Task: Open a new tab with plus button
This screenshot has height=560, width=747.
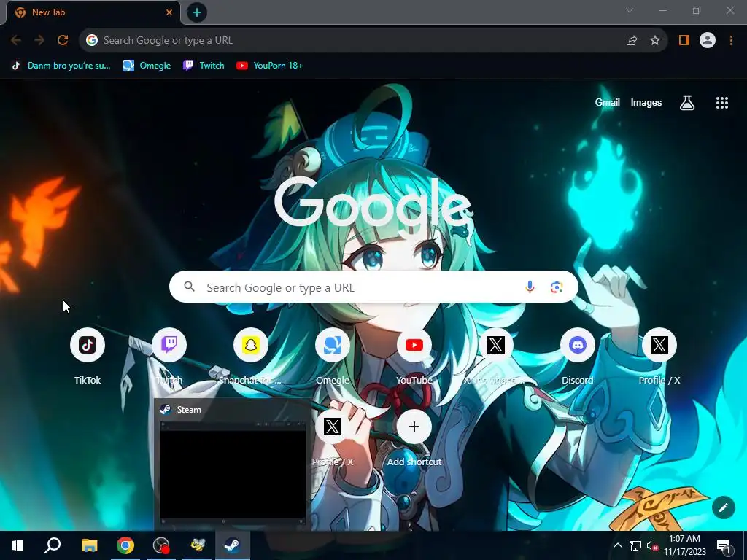Action: 197,12
